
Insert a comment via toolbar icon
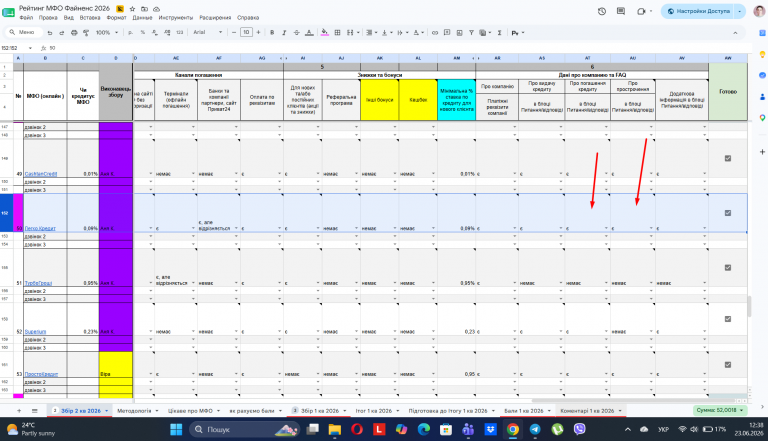click(447, 33)
